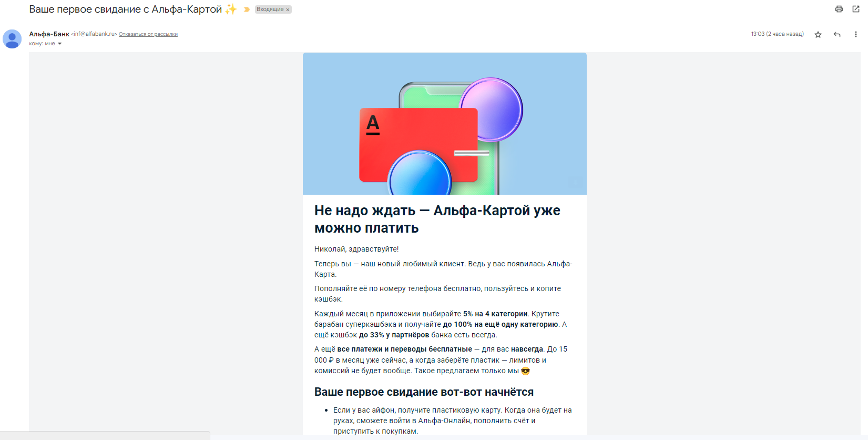This screenshot has height=440, width=868.
Task: Click the Входящие label chip
Action: pyautogui.click(x=270, y=9)
